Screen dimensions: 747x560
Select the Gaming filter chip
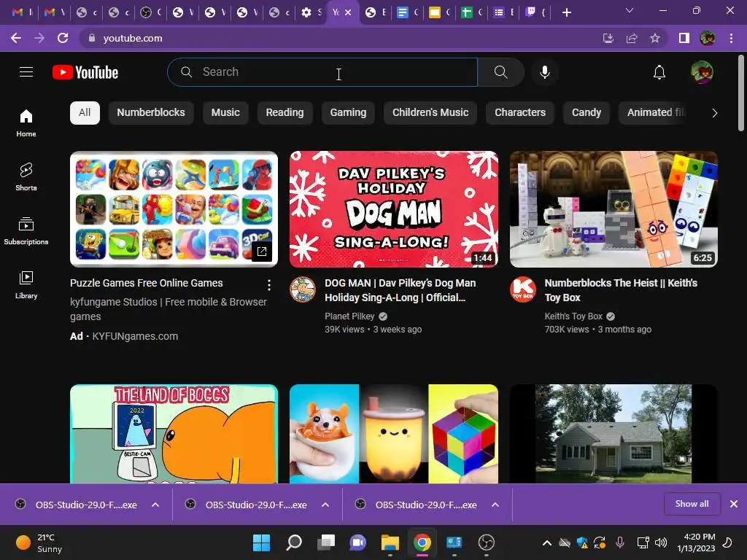click(x=348, y=113)
